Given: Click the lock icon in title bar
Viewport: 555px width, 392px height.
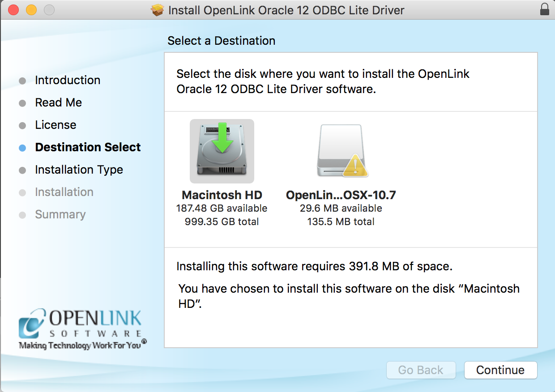Looking at the screenshot, I should pyautogui.click(x=544, y=10).
